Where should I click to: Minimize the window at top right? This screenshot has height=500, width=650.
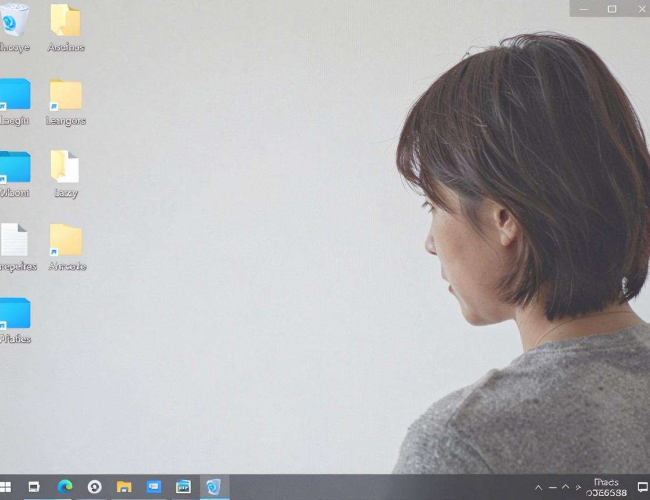pos(584,9)
